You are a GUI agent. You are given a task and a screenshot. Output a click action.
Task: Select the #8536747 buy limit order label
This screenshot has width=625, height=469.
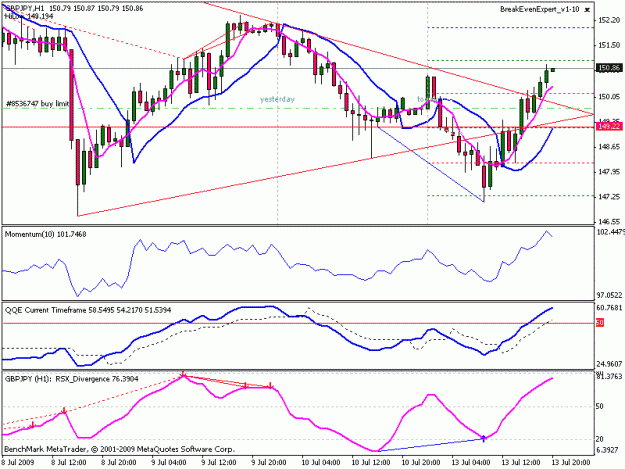(37, 104)
